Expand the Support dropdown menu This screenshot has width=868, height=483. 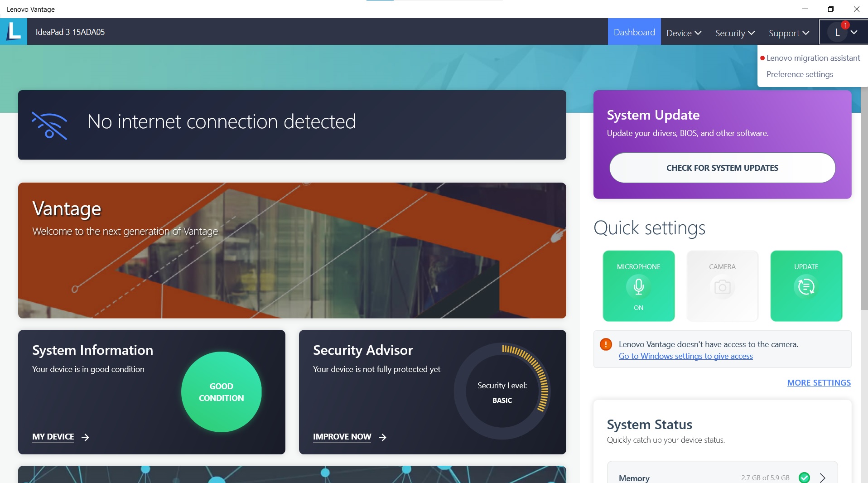(x=789, y=33)
